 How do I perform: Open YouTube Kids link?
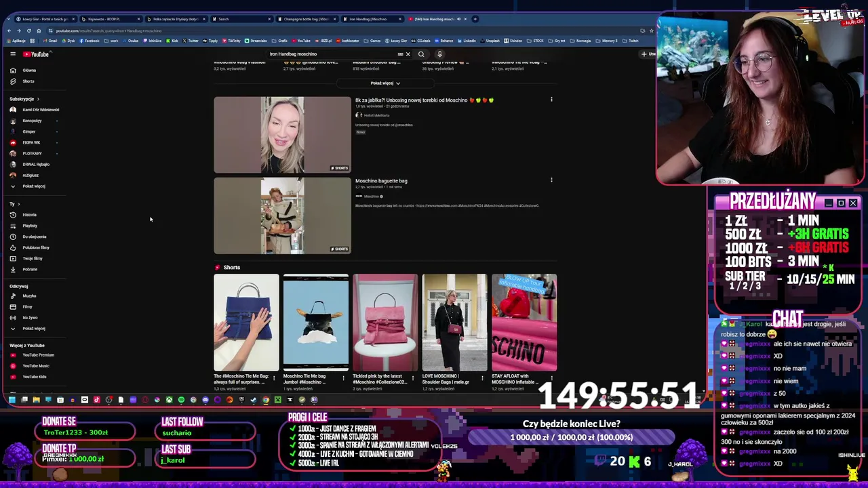pyautogui.click(x=29, y=377)
